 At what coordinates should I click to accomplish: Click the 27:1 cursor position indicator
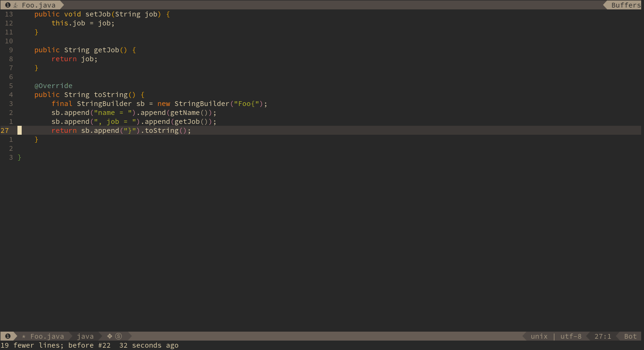[x=603, y=336]
